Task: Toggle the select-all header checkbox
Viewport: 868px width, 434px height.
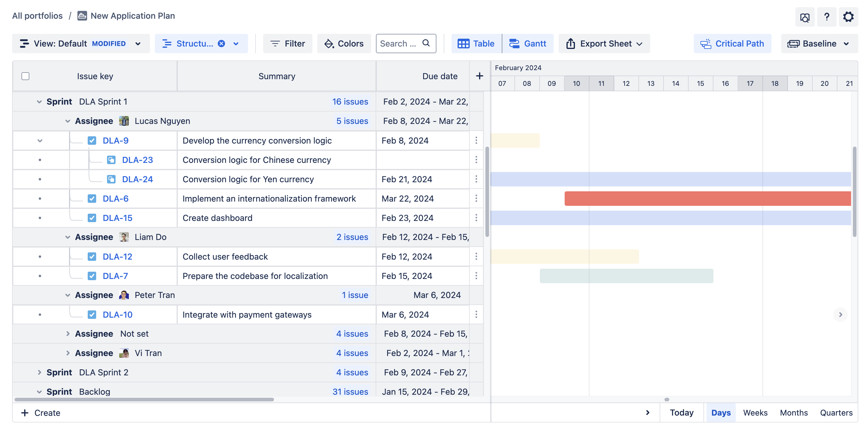Action: click(25, 76)
